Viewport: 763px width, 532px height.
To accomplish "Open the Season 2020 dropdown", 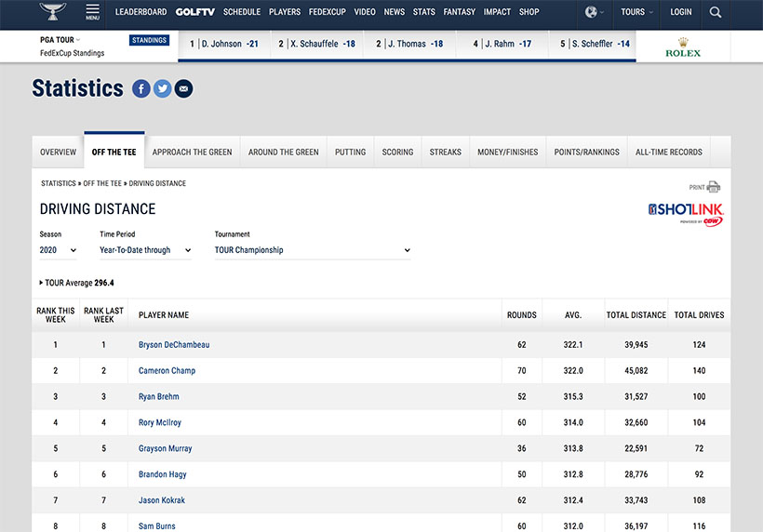I will point(58,250).
